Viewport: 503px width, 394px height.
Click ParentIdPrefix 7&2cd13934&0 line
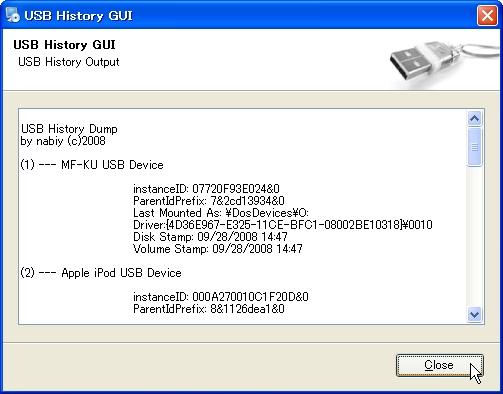point(209,201)
